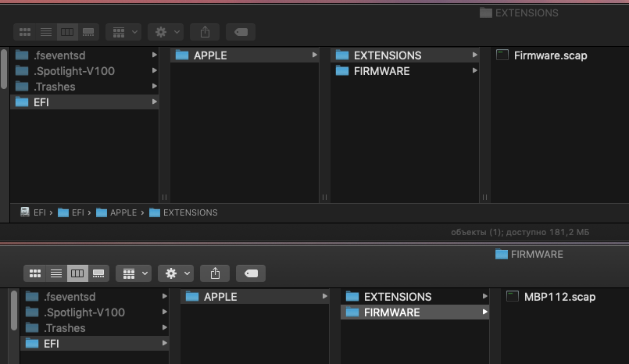
Task: Select FIRMWARE folder in lower window column
Action: pyautogui.click(x=415, y=312)
